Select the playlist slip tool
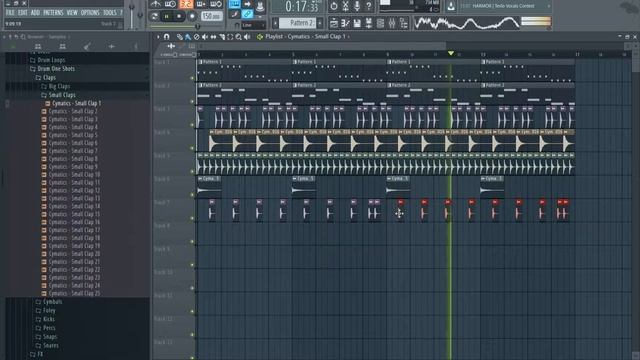The width and height of the screenshot is (640, 360). 213,37
